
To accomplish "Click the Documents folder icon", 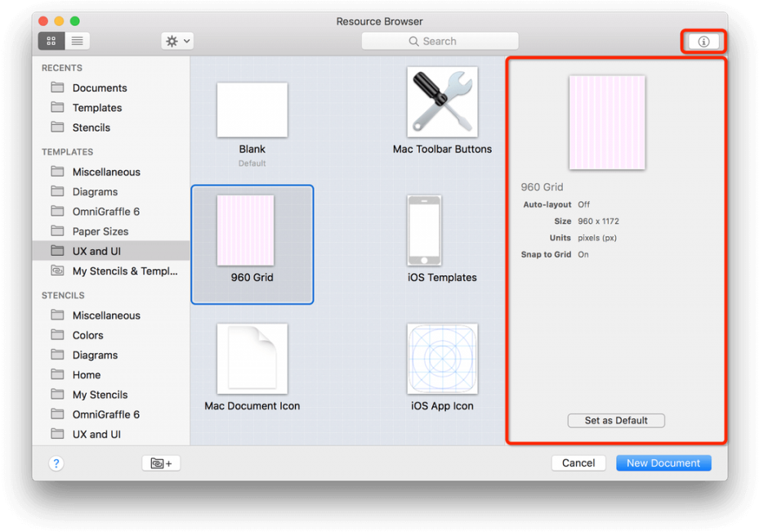I will (x=58, y=87).
